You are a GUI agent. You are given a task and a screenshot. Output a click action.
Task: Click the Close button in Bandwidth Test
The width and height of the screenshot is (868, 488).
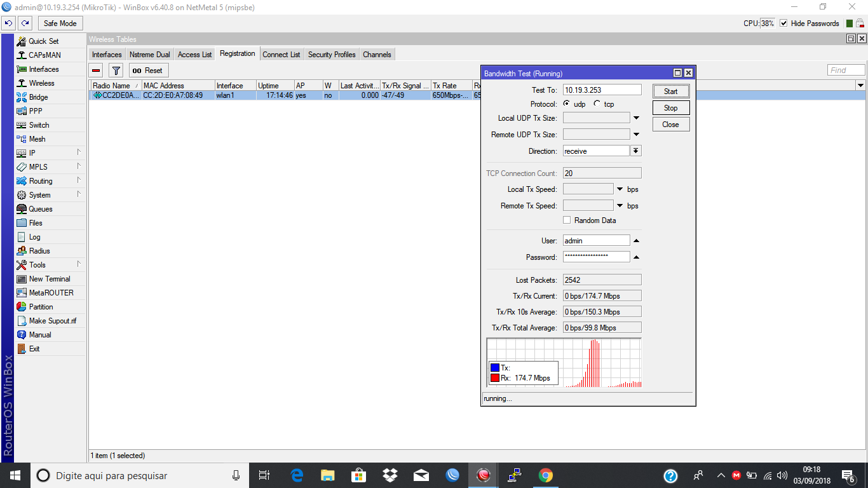tap(671, 125)
